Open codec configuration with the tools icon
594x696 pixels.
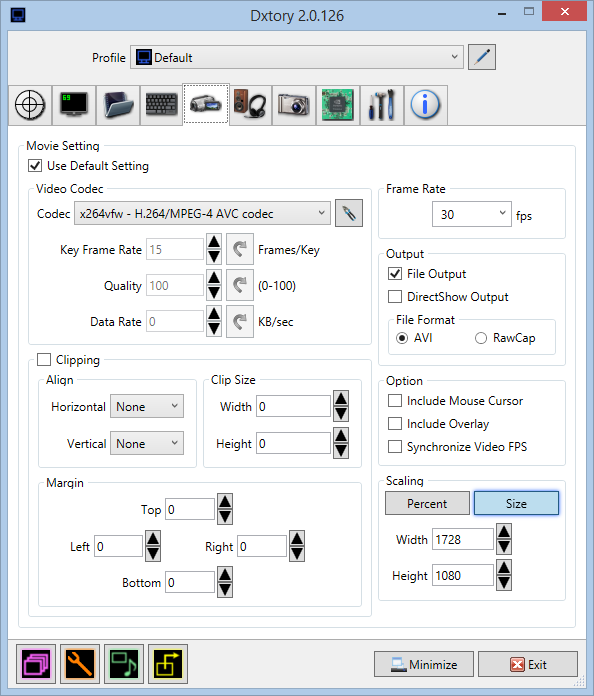[x=349, y=214]
